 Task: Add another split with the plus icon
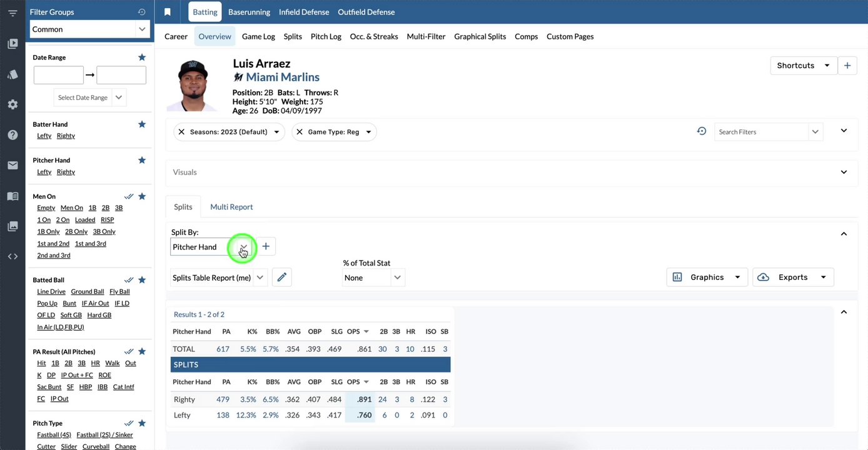pyautogui.click(x=266, y=246)
